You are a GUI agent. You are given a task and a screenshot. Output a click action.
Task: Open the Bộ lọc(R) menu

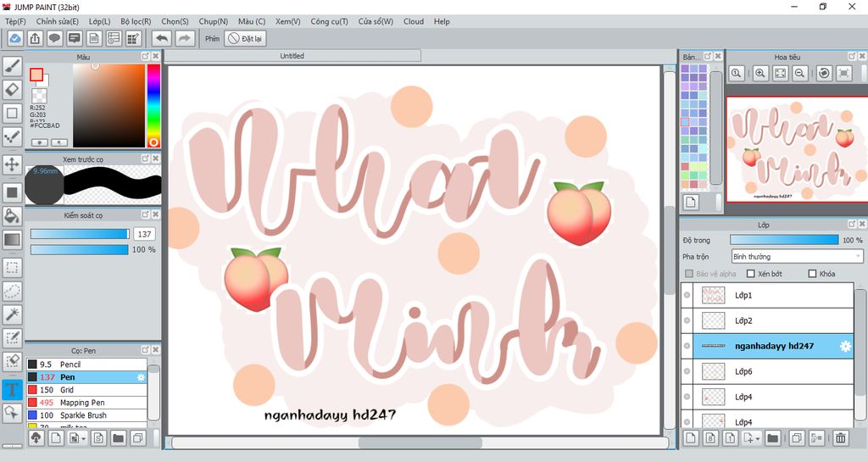[x=136, y=21]
